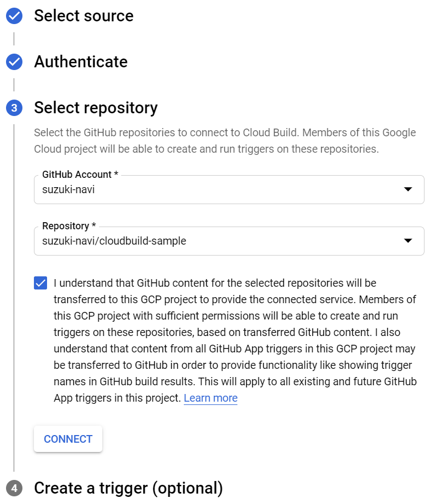The height and width of the screenshot is (504, 436).
Task: Click the GitHub Account dropdown arrow icon
Action: point(408,189)
